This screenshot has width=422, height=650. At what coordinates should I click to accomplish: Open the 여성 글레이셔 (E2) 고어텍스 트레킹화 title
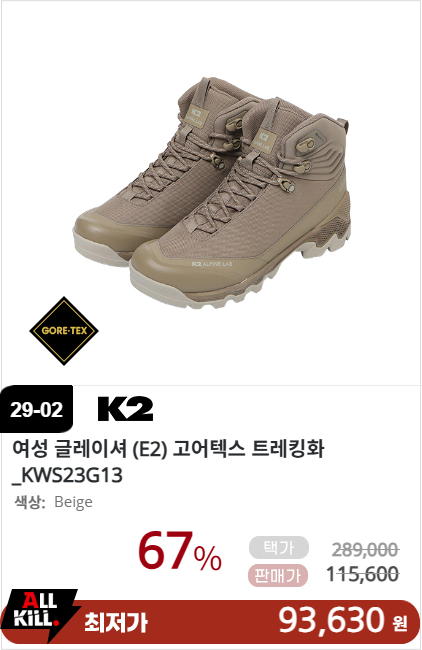coord(168,449)
